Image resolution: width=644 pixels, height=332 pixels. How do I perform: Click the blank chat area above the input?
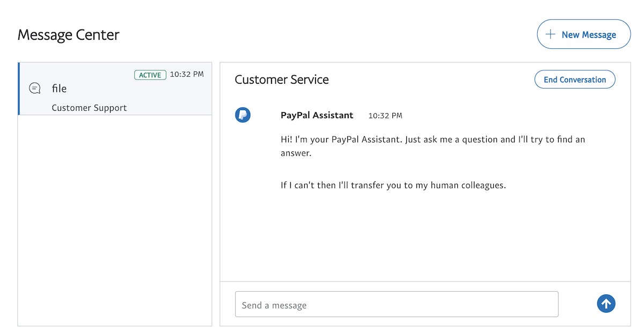[x=424, y=236]
